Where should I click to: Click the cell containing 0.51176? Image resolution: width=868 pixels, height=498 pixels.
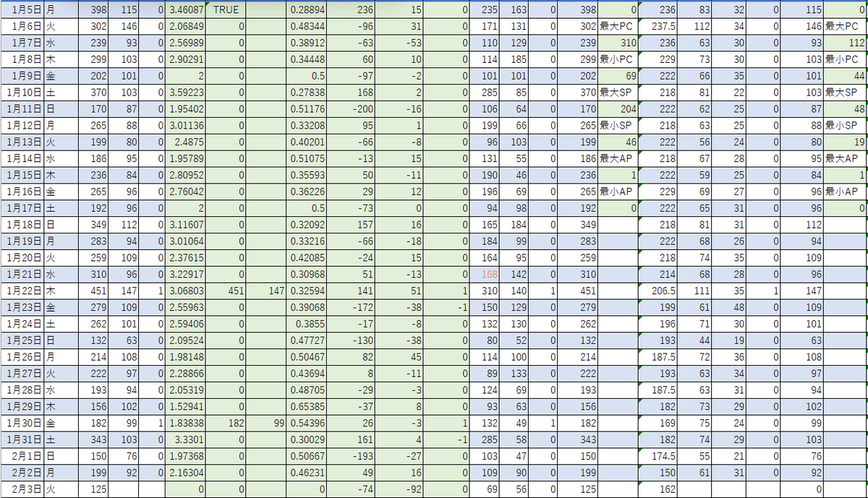[x=308, y=109]
